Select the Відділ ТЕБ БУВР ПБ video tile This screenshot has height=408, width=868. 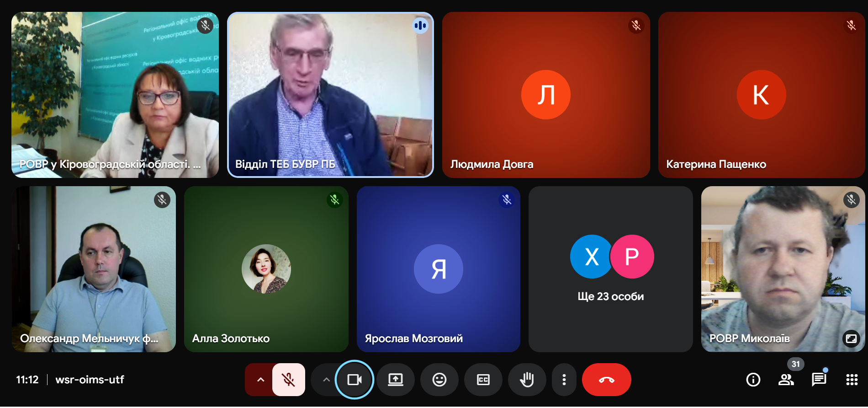[x=330, y=95]
